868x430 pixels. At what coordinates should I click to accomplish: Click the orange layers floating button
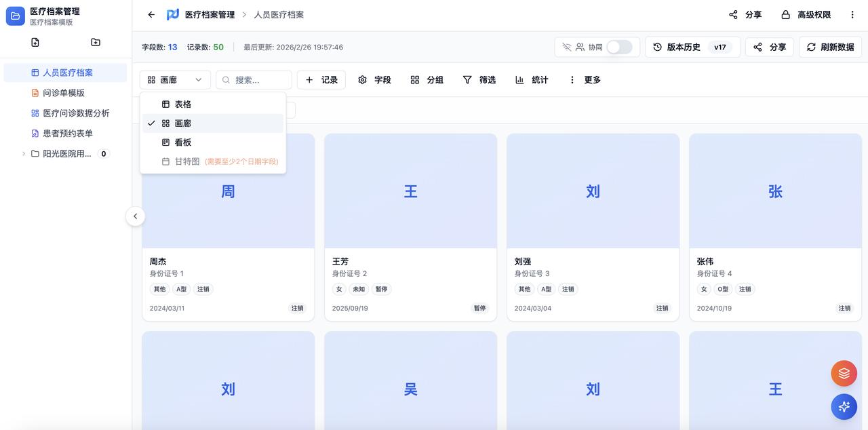pyautogui.click(x=844, y=374)
